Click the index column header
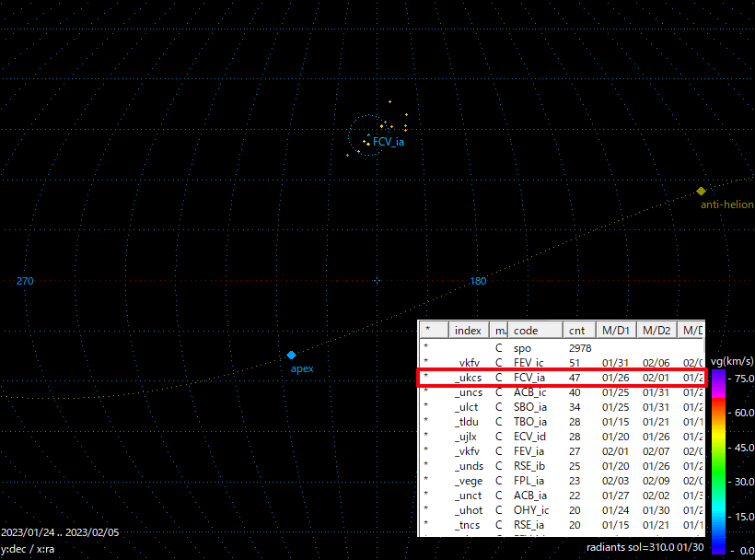755x560 pixels. 469,329
